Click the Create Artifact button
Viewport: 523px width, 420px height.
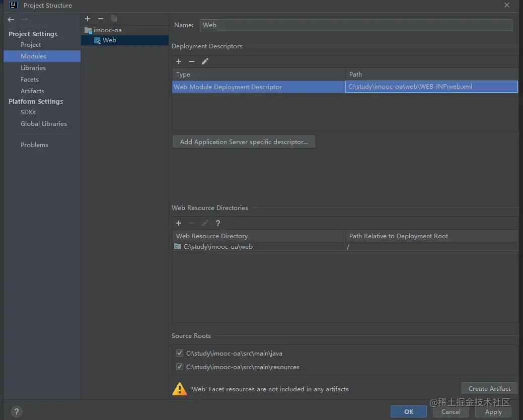[x=489, y=389]
